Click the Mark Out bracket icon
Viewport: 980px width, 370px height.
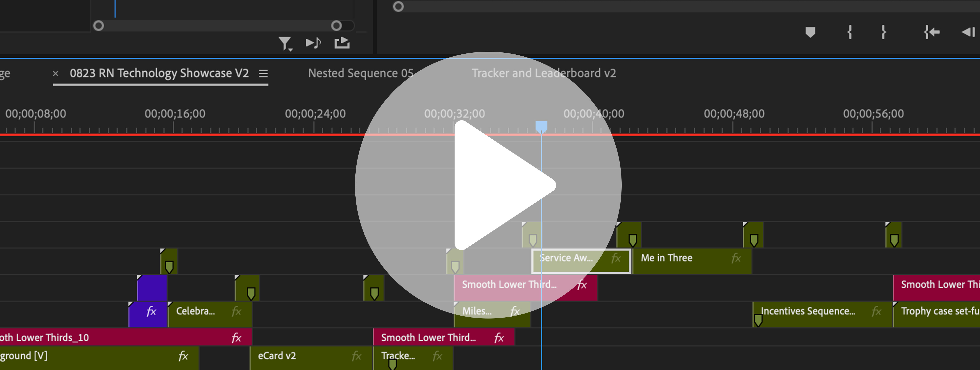884,32
